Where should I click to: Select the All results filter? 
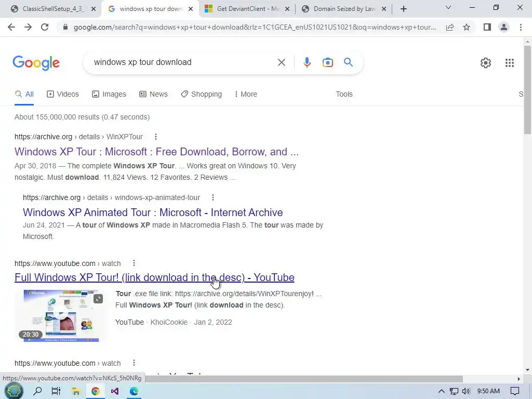coord(24,94)
